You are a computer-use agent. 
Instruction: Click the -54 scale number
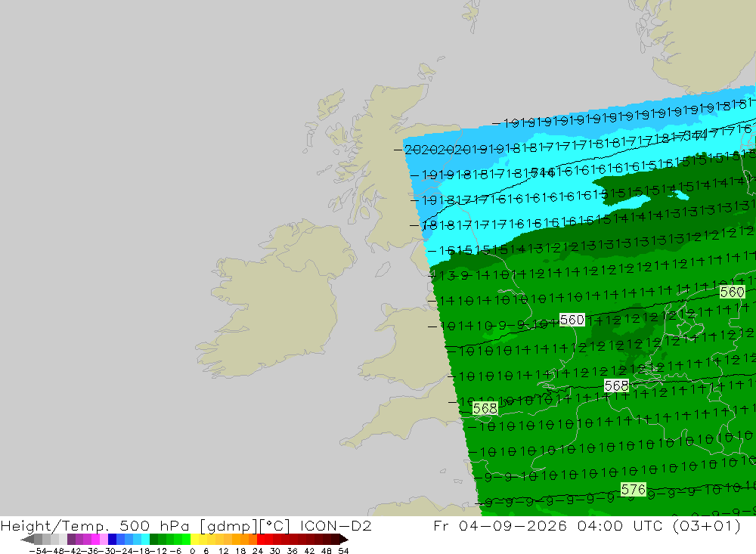pyautogui.click(x=37, y=551)
